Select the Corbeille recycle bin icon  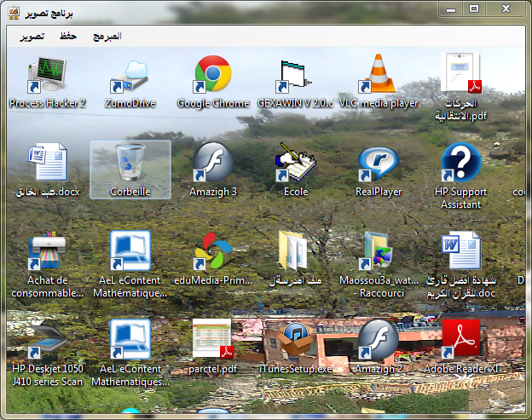point(130,163)
